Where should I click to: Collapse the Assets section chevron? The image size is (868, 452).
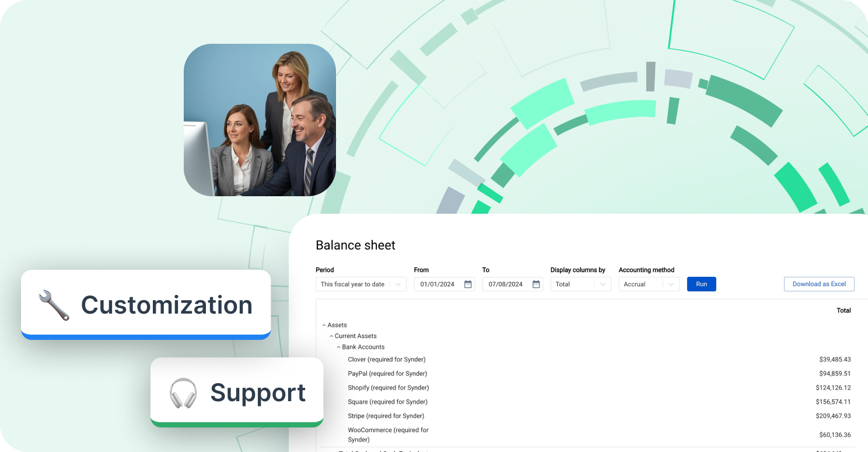324,325
